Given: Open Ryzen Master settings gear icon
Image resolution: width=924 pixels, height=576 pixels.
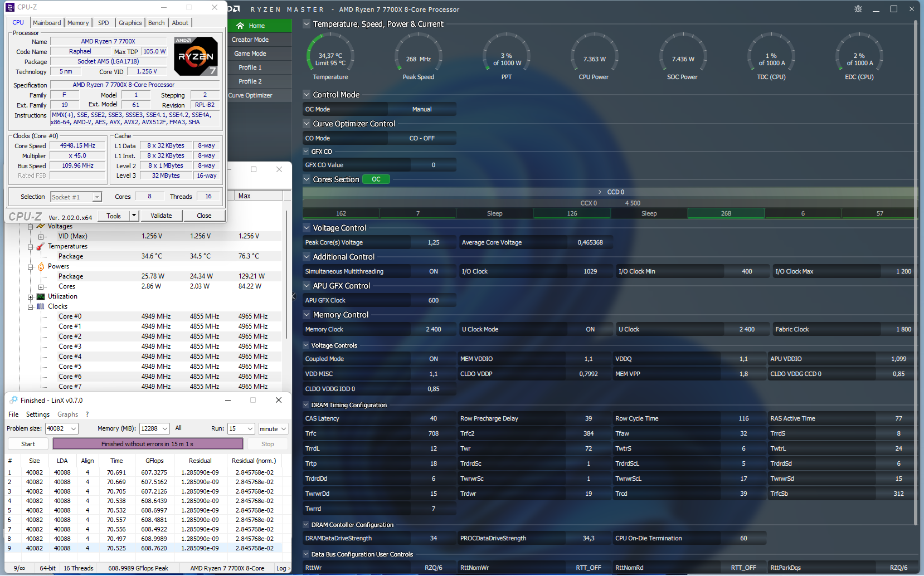Looking at the screenshot, I should click(x=858, y=9).
